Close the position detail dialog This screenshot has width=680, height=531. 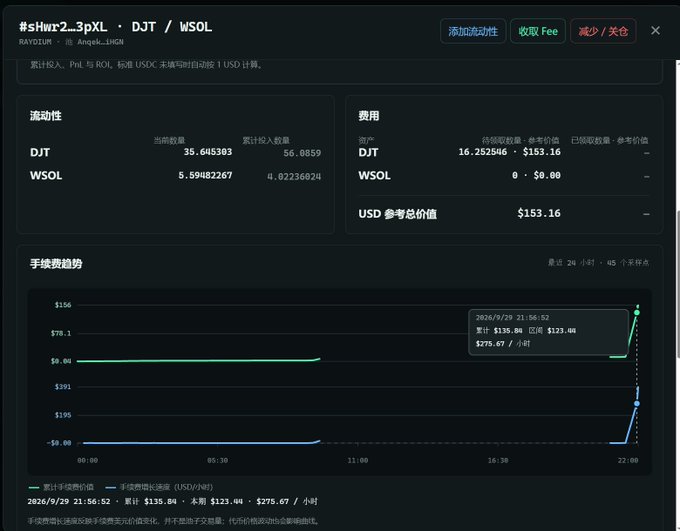click(655, 30)
